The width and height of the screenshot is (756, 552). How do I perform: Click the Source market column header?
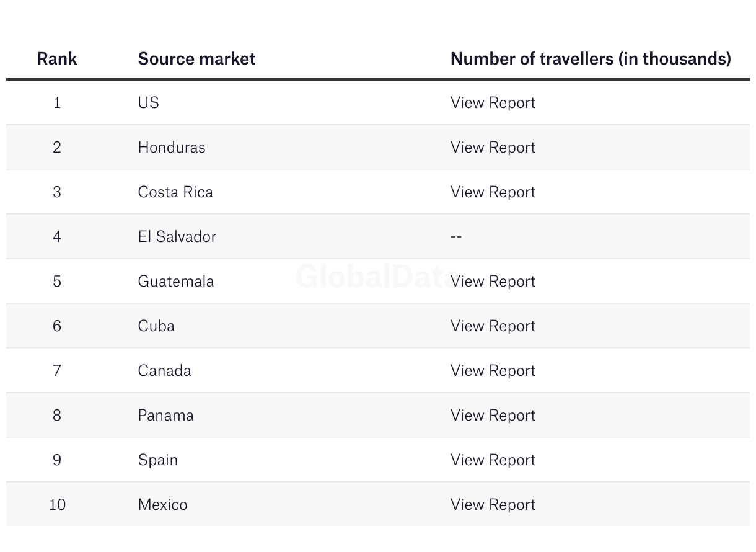pyautogui.click(x=196, y=58)
